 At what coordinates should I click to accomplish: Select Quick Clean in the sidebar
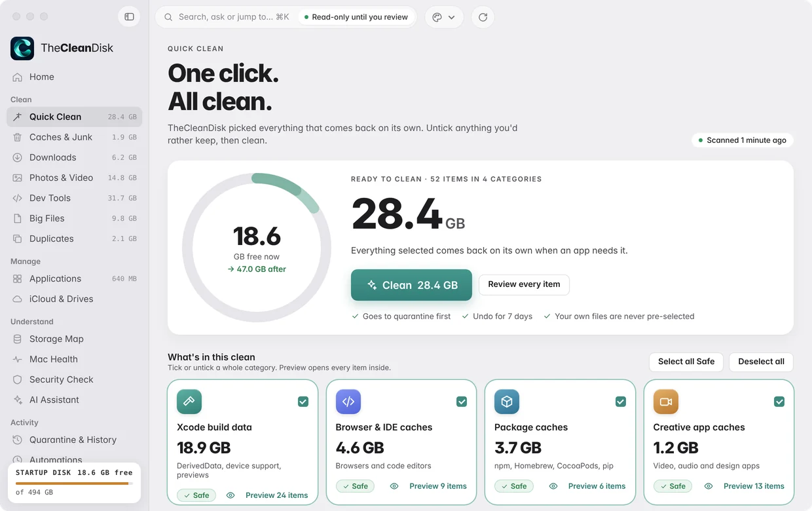tap(74, 117)
